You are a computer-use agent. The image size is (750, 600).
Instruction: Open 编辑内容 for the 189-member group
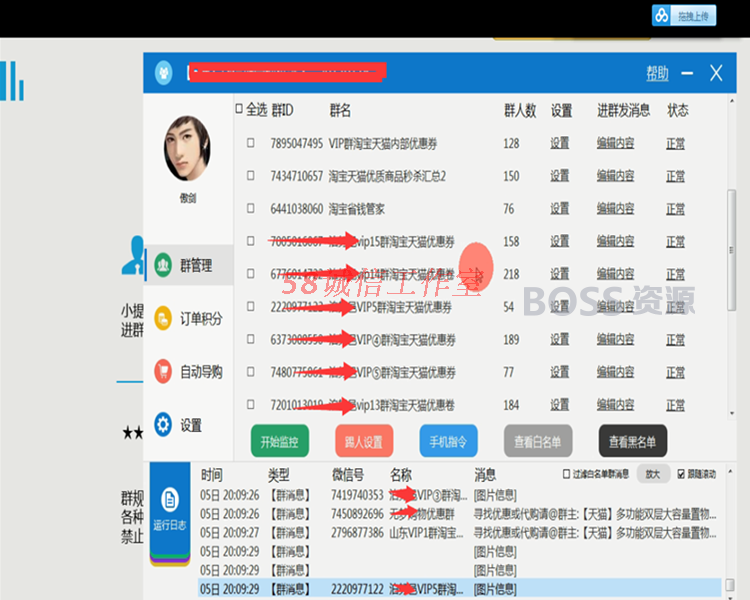(x=615, y=339)
